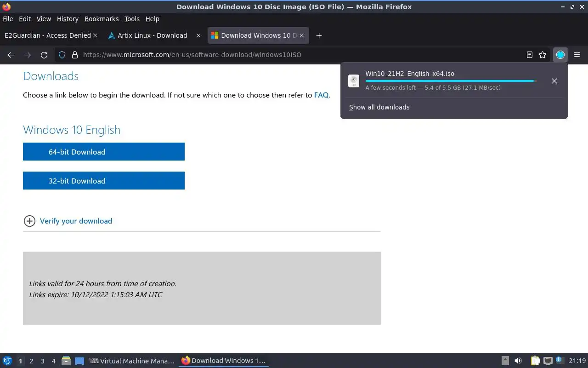The width and height of the screenshot is (588, 368).
Task: Start the 64-bit Download
Action: 104,152
